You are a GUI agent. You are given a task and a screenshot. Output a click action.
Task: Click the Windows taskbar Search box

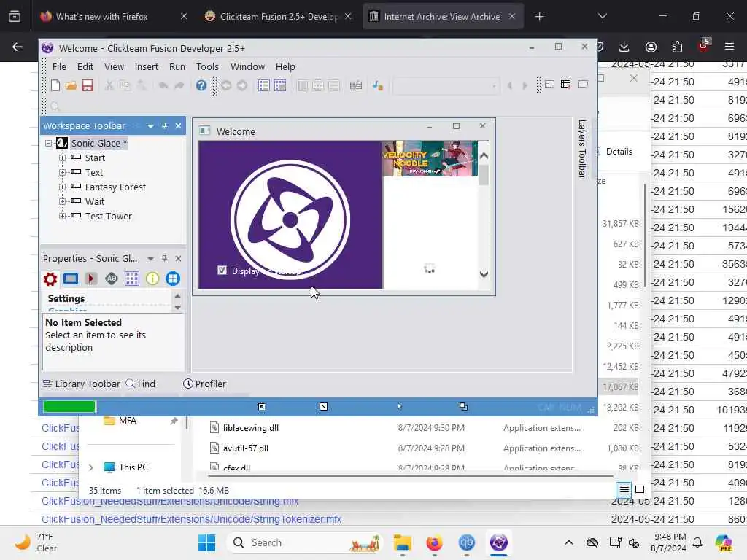(x=305, y=542)
